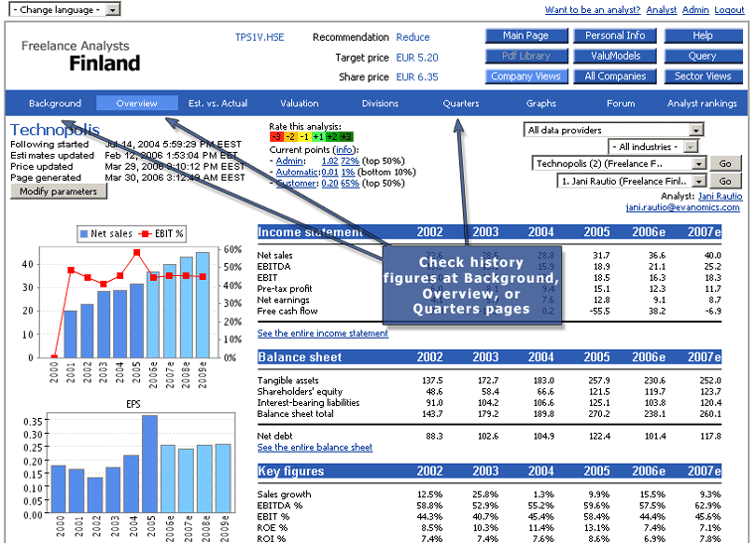This screenshot has height=543, width=756.
Task: Open See the entire balance sheet
Action: pyautogui.click(x=315, y=447)
